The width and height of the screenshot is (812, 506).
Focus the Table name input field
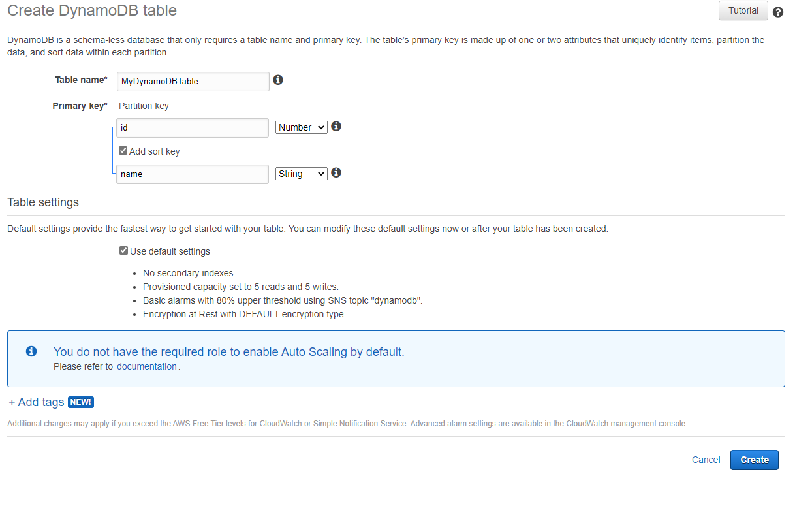tap(193, 82)
